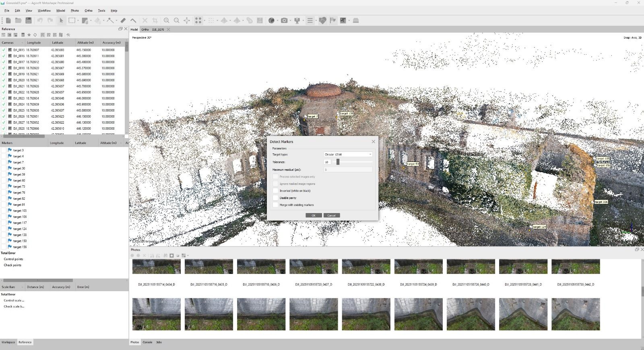Switch to the Console tab
The image size is (644, 350).
[147, 342]
